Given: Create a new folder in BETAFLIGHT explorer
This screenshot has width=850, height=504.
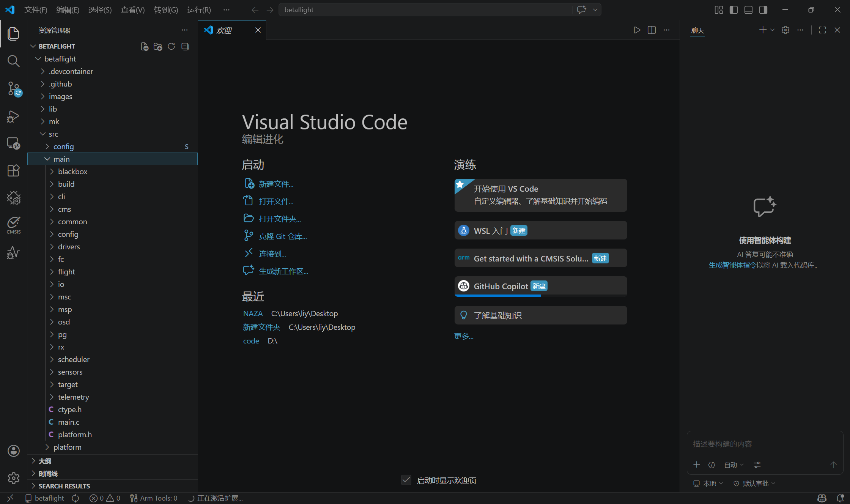Looking at the screenshot, I should (x=158, y=46).
